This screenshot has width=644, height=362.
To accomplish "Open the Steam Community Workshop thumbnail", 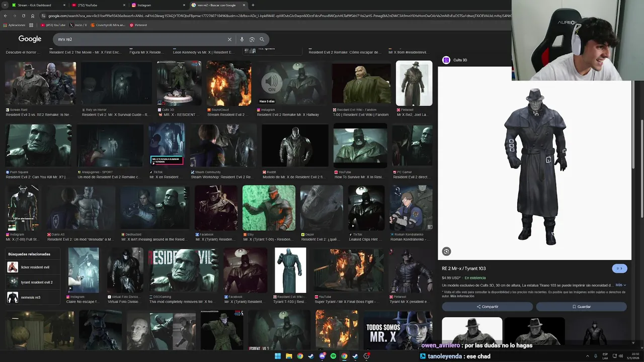I will coord(223,146).
